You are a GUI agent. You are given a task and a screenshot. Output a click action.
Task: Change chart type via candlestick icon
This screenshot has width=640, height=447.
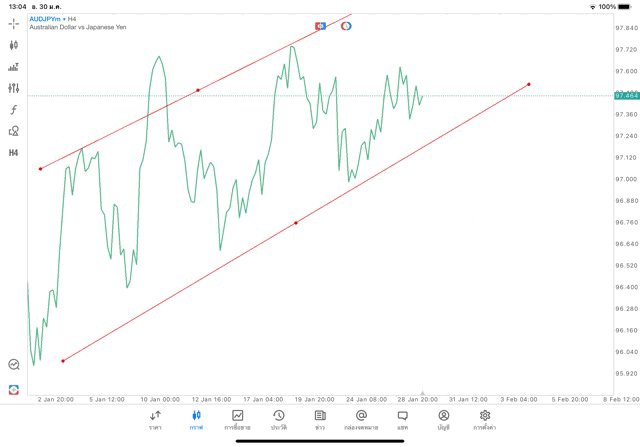(x=14, y=45)
